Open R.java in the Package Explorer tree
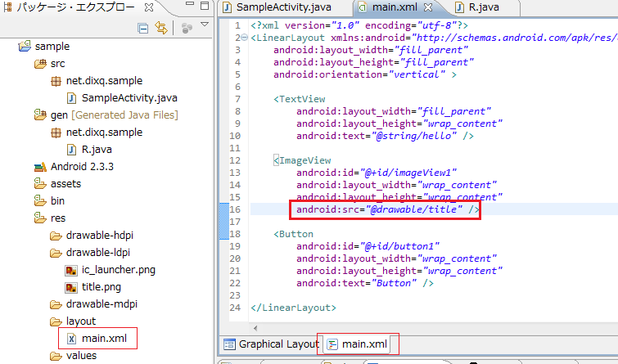 (97, 150)
